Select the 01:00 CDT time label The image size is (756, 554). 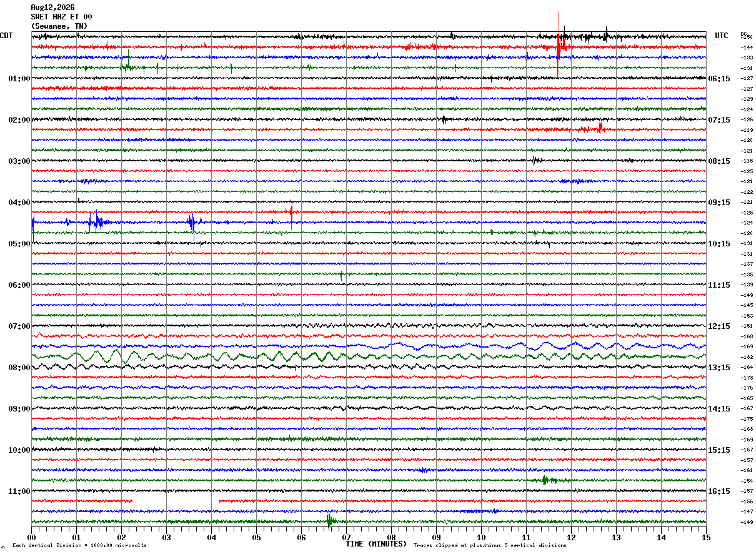click(19, 79)
